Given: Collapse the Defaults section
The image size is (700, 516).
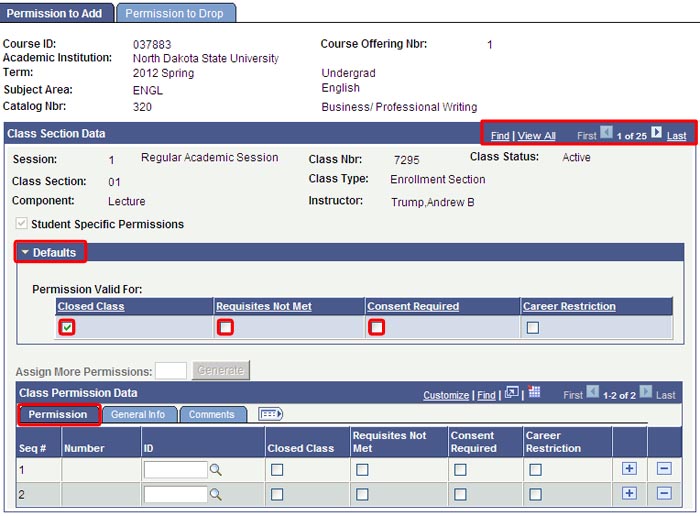Looking at the screenshot, I should pos(50,252).
